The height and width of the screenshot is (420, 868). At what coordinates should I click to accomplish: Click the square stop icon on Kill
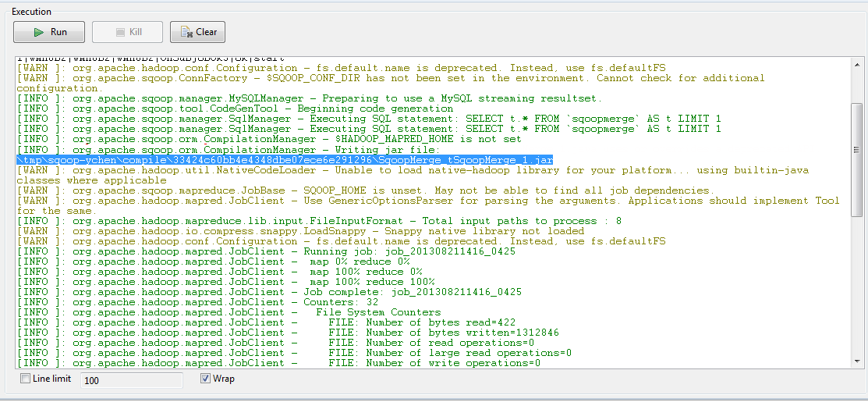point(119,32)
